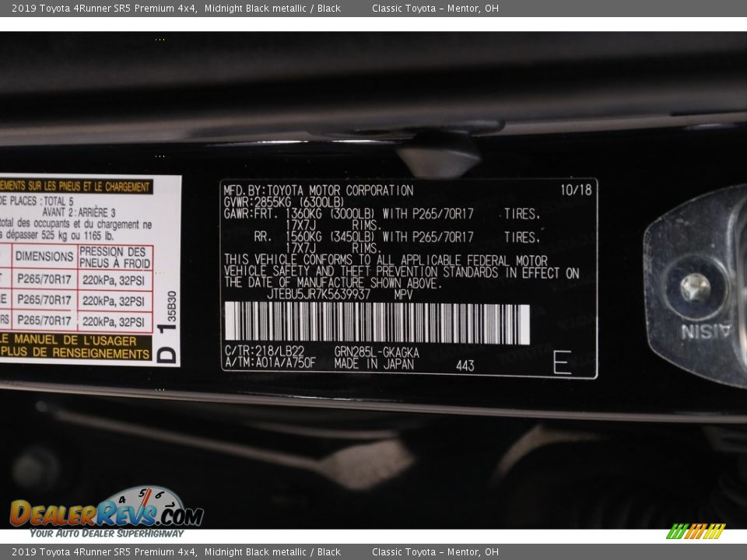Image resolution: width=747 pixels, height=560 pixels.
Task: Click the AISIN marking on the metal latch
Action: [706, 332]
